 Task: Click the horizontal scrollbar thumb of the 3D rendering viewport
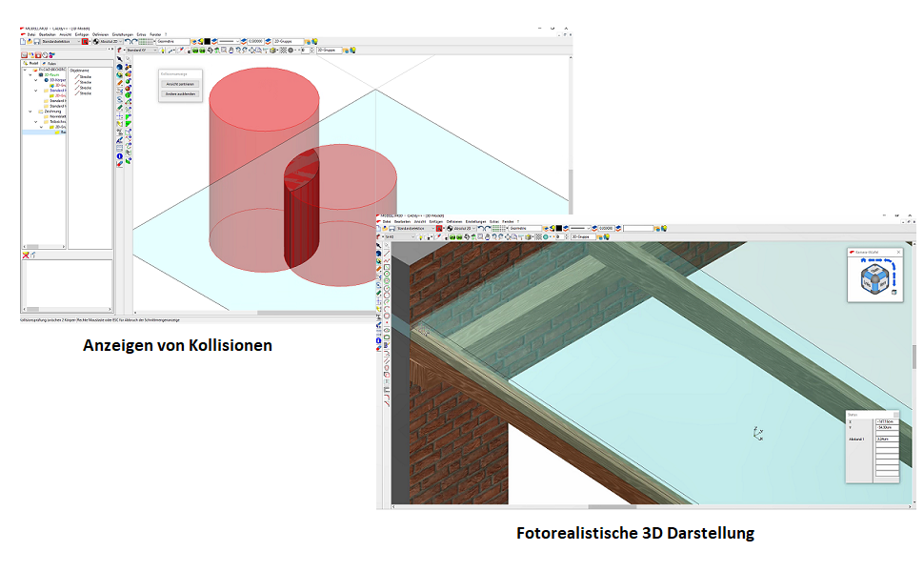613,506
